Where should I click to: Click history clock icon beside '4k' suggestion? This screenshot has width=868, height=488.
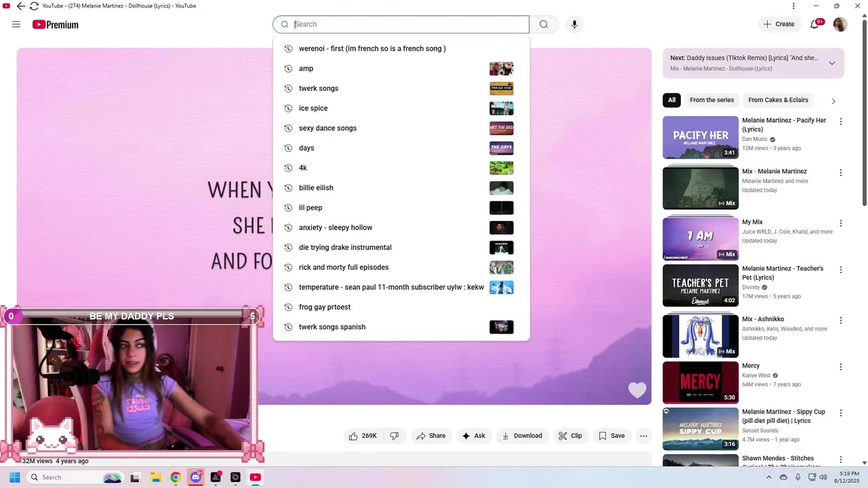coord(288,168)
